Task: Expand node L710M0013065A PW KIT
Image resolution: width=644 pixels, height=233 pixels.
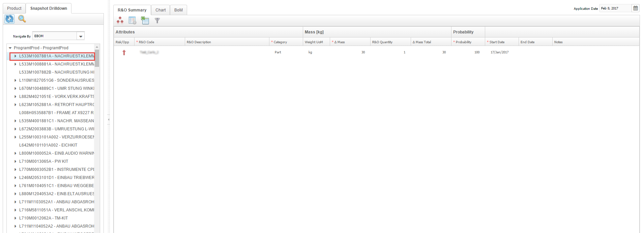Action: pyautogui.click(x=16, y=161)
